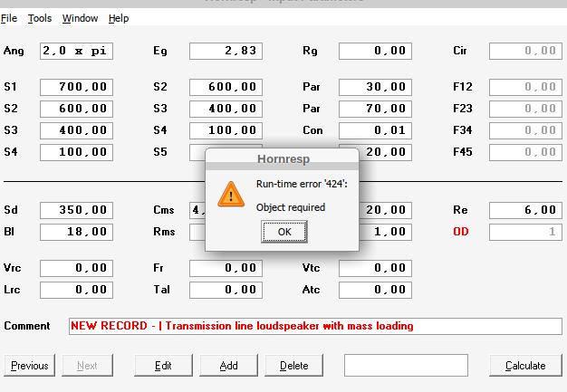
Task: Go to the Previous record
Action: (30, 365)
